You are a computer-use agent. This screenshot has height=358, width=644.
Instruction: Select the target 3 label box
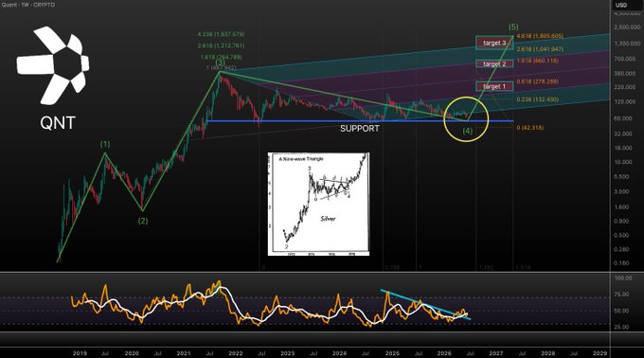(494, 43)
